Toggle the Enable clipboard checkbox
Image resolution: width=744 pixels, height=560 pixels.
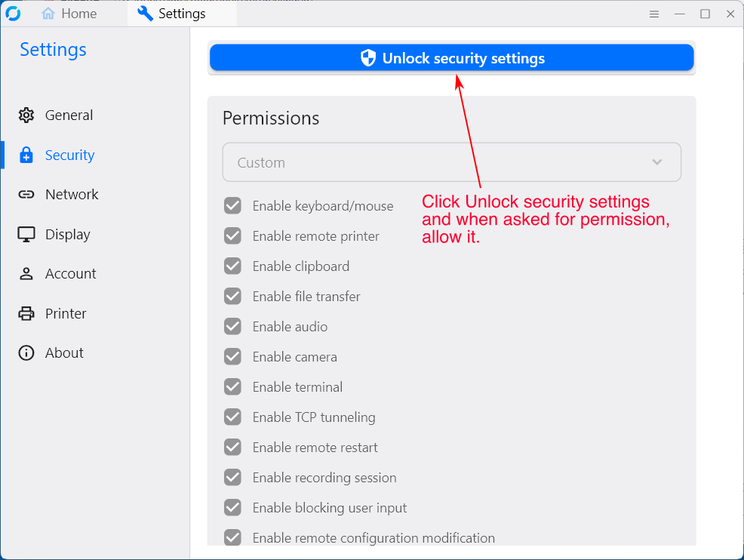tap(232, 266)
